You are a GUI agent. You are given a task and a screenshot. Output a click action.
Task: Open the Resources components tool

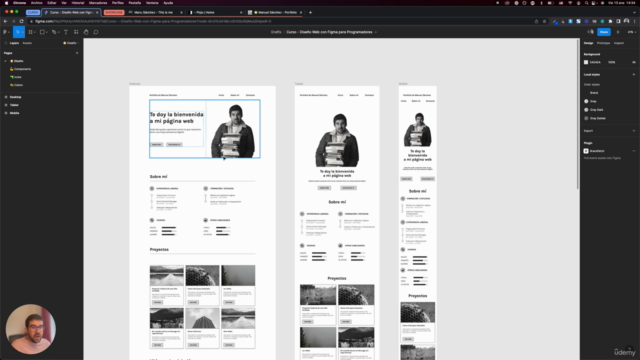pos(76,32)
